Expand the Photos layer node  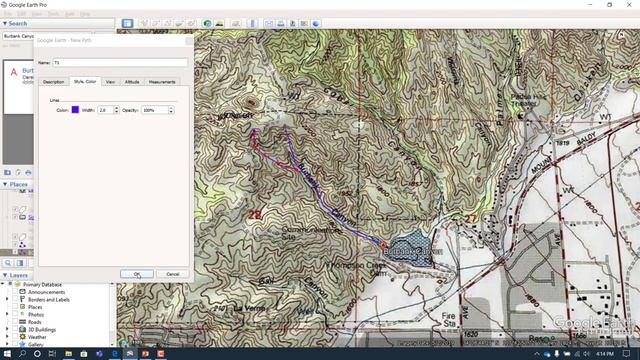tap(7, 314)
